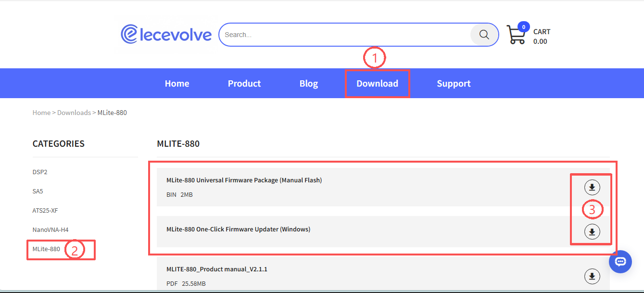Image resolution: width=644 pixels, height=293 pixels.
Task: Click the Elecevolve logo
Action: coord(166,35)
